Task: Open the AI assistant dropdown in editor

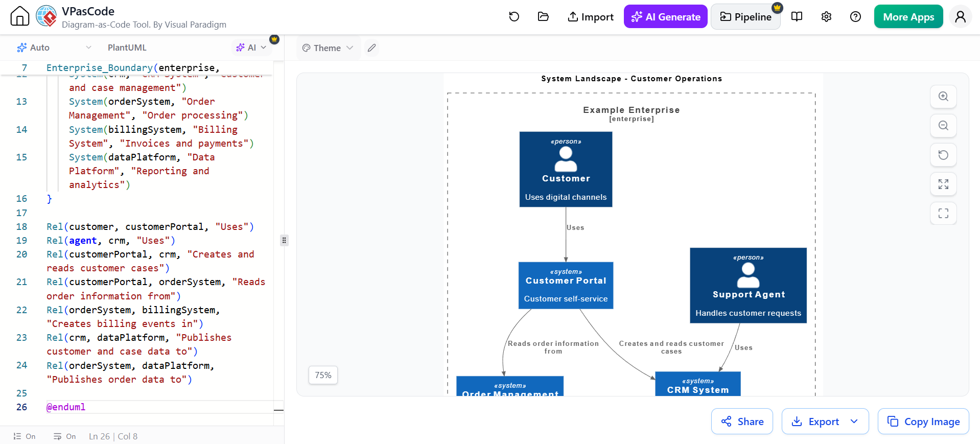Action: click(251, 48)
